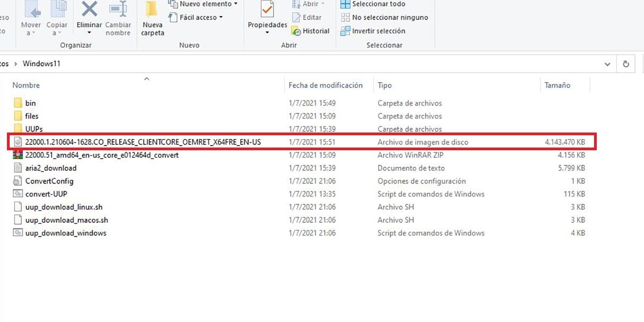Open address bar history dropdown chevron

608,64
